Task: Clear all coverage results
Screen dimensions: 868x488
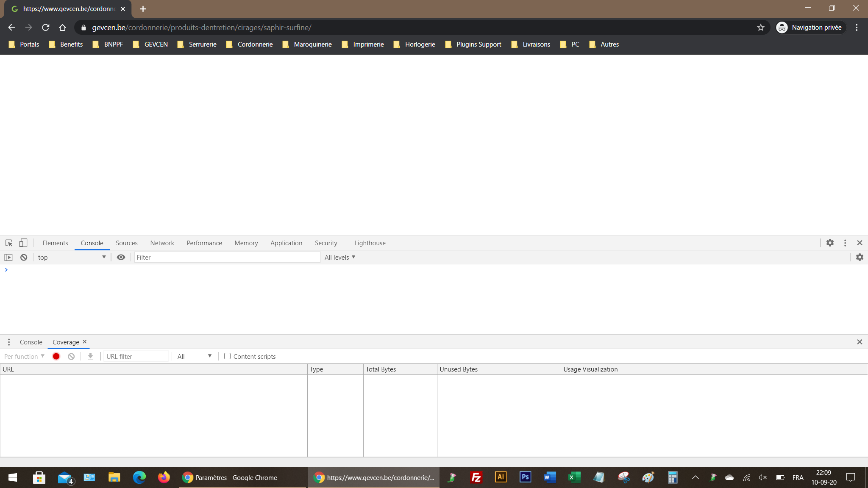Action: (x=71, y=356)
